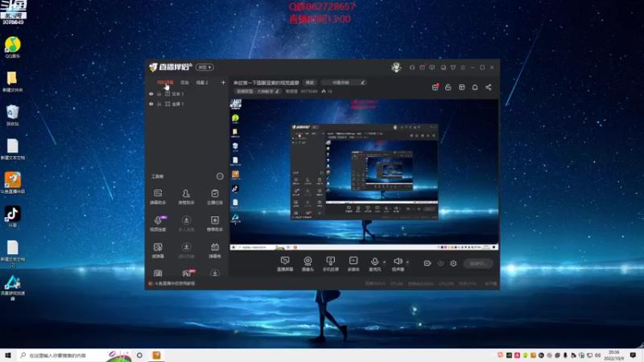This screenshot has width=644, height=362.
Task: Expand the microphone options arrow
Action: (385, 262)
